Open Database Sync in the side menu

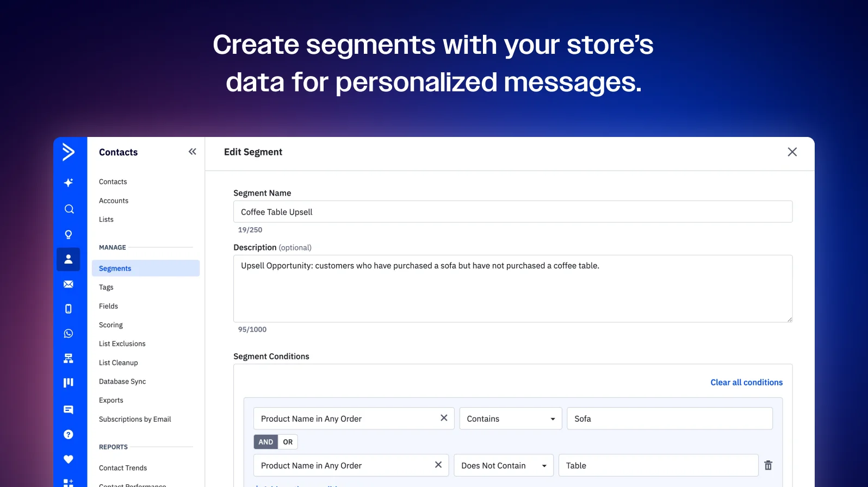(122, 382)
